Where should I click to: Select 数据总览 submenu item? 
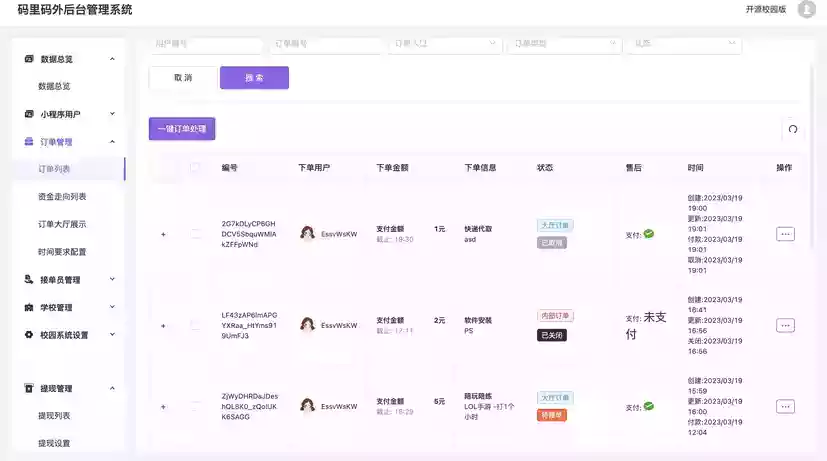pos(54,86)
